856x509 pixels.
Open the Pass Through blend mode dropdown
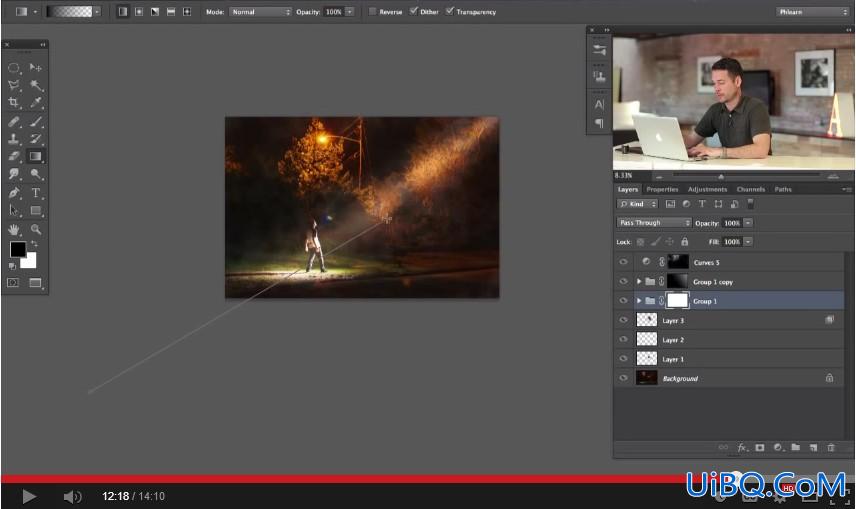coord(654,223)
